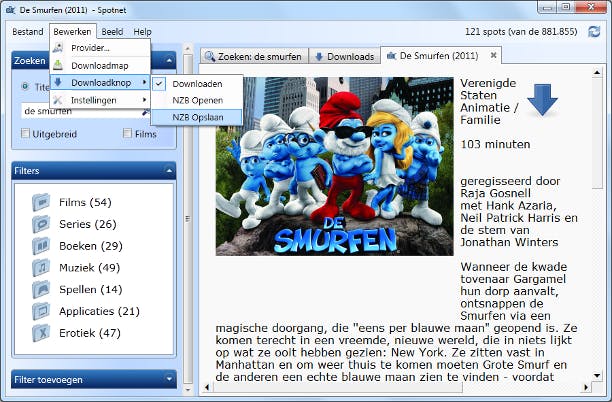612x402 pixels.
Task: Click the Spellen folder icon
Action: point(41,290)
